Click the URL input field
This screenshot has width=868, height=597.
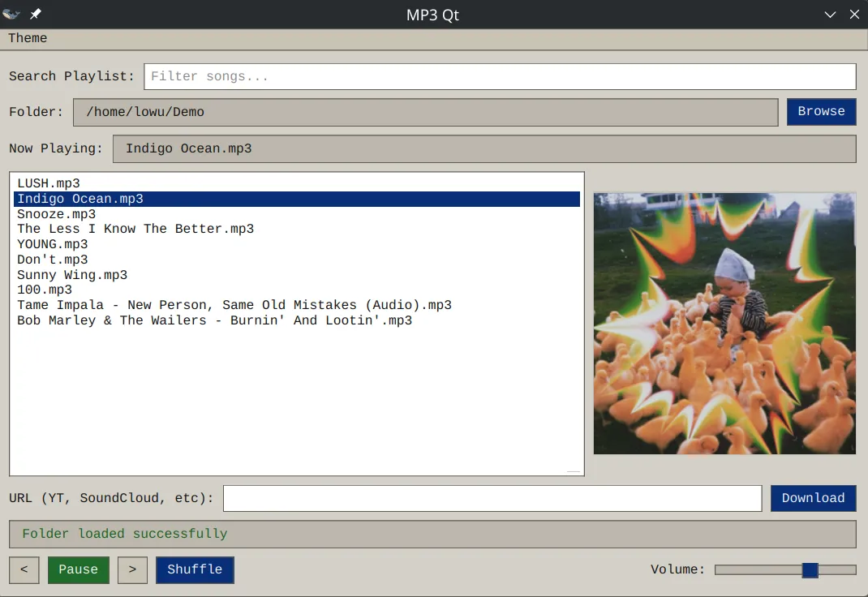[492, 497]
